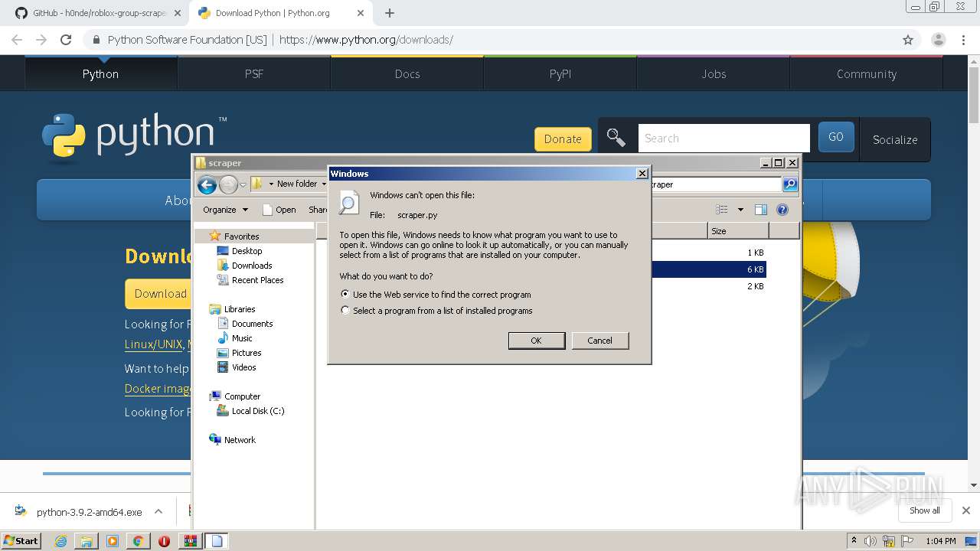Click Cancel in Windows dialog
980x551 pixels.
click(600, 341)
